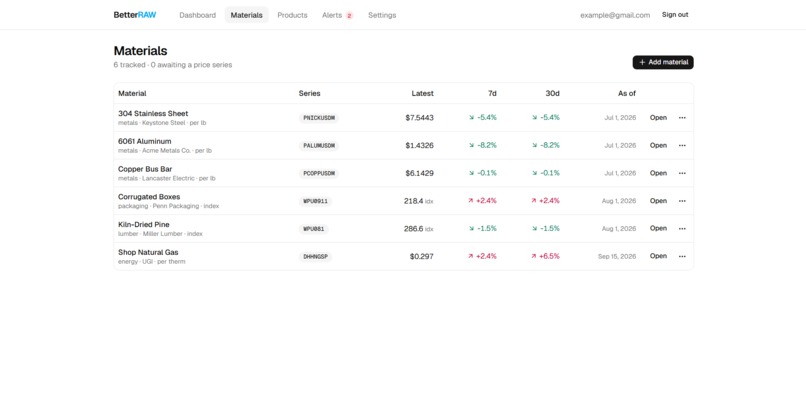Click the Corrugated Boxes material name
Viewport: 806px width, 415px height.
(149, 197)
